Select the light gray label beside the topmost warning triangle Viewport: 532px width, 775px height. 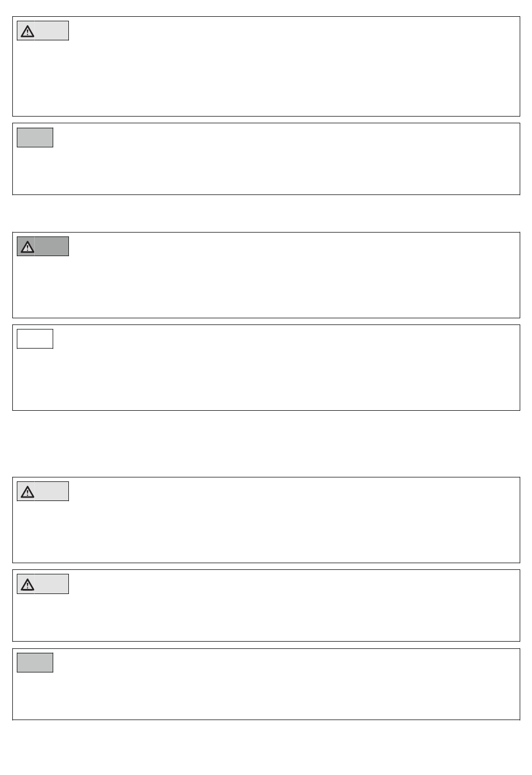(52, 31)
